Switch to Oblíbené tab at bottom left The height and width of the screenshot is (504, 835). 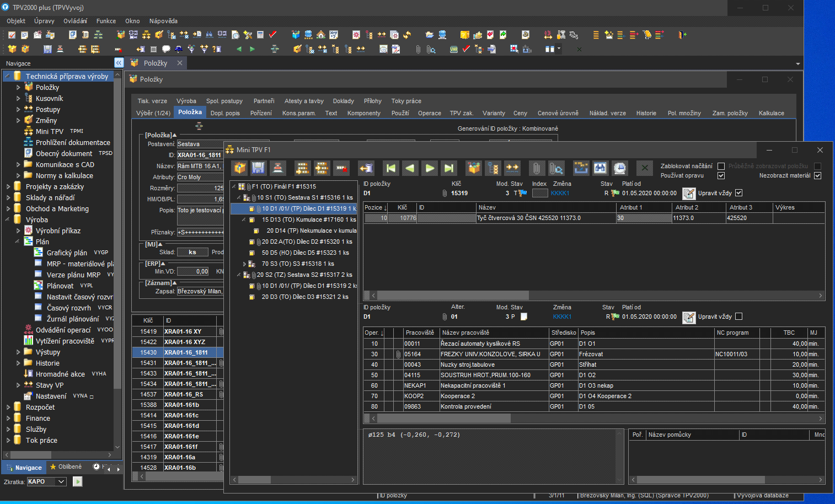66,467
